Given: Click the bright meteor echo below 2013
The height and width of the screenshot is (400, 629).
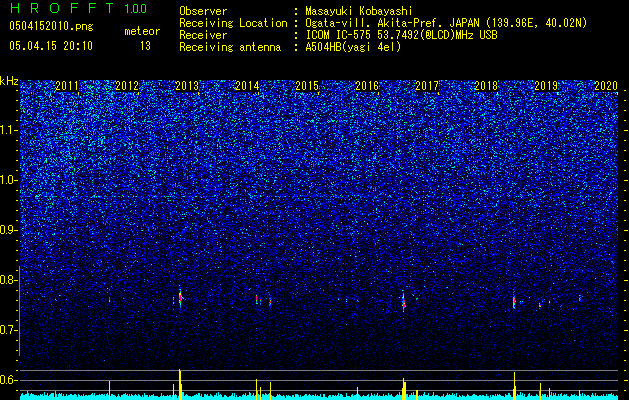Looking at the screenshot, I should coord(180,297).
